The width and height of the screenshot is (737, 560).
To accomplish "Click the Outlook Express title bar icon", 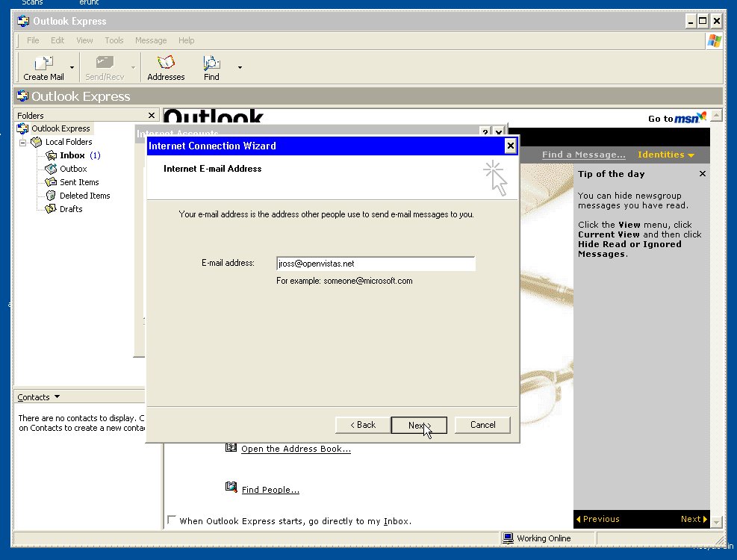I will pyautogui.click(x=22, y=21).
